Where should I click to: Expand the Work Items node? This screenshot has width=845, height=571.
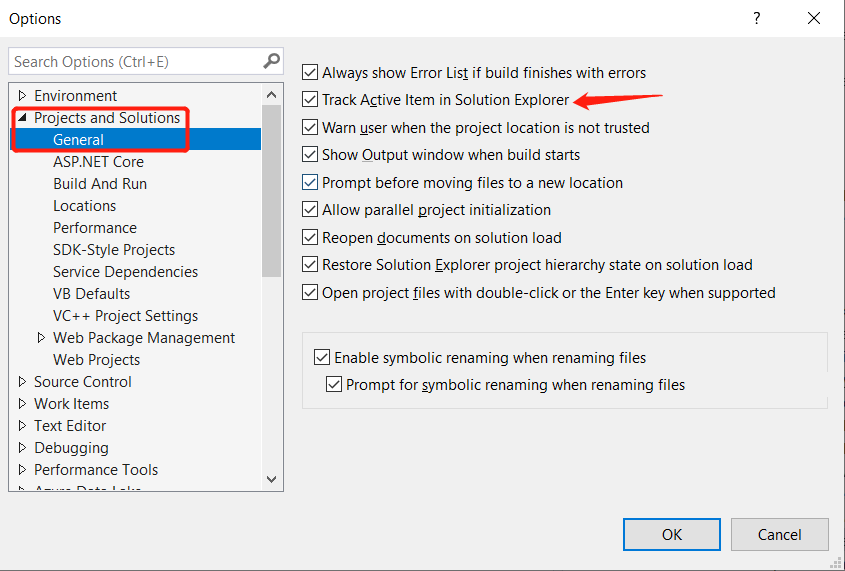(x=22, y=404)
